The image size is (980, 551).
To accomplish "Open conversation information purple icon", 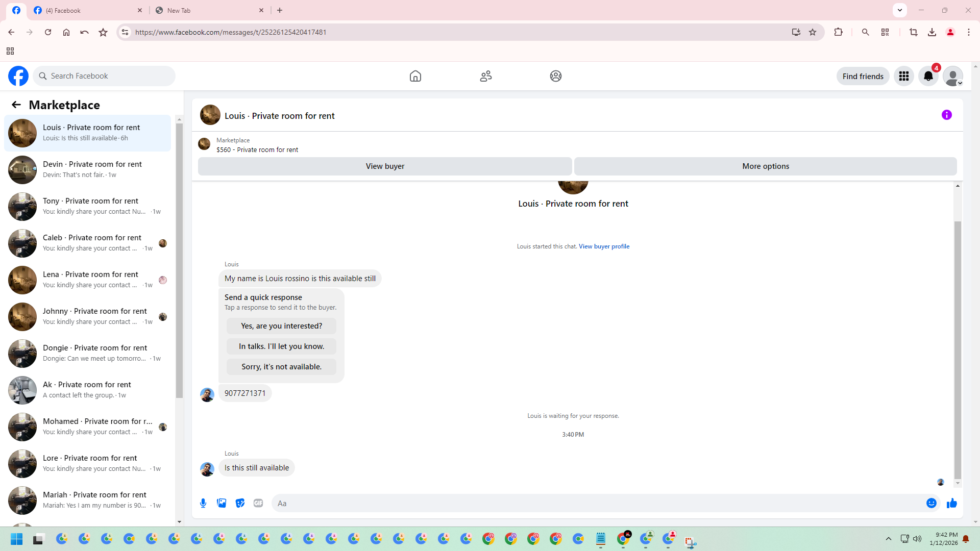I will [x=946, y=115].
